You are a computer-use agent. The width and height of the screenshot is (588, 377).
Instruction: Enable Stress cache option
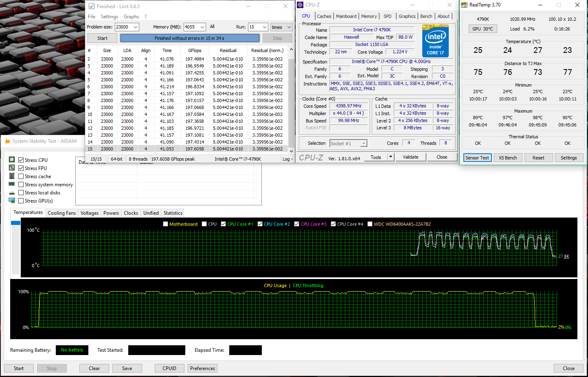click(21, 177)
